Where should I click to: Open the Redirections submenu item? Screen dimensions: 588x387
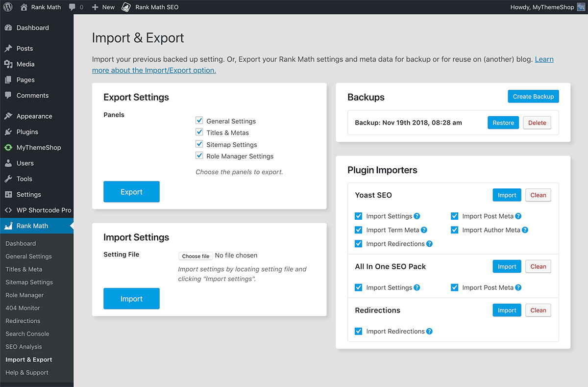point(23,321)
